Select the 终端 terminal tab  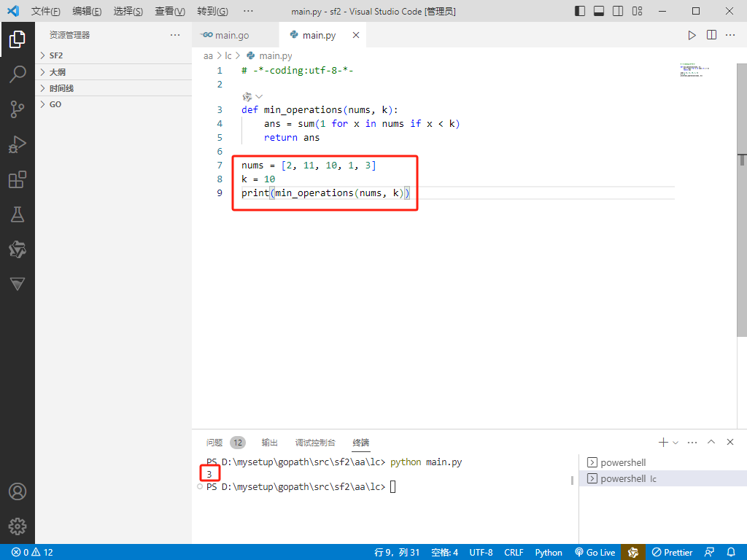(360, 443)
